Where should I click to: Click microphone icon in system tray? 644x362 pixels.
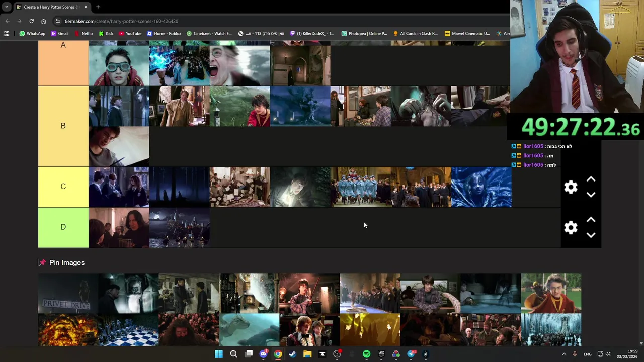click(x=575, y=354)
